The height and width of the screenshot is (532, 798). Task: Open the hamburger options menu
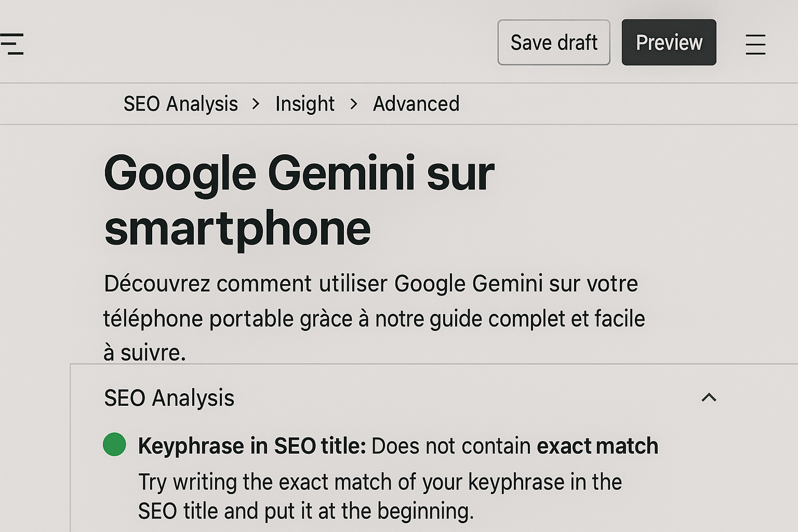click(x=755, y=44)
